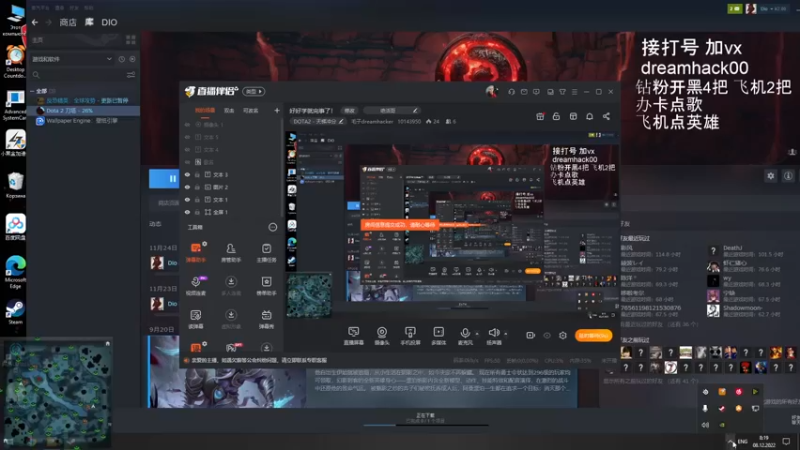Image resolution: width=800 pixels, height=450 pixels.
Task: Select Dota 2 in Steam library list
Action: coord(83,111)
